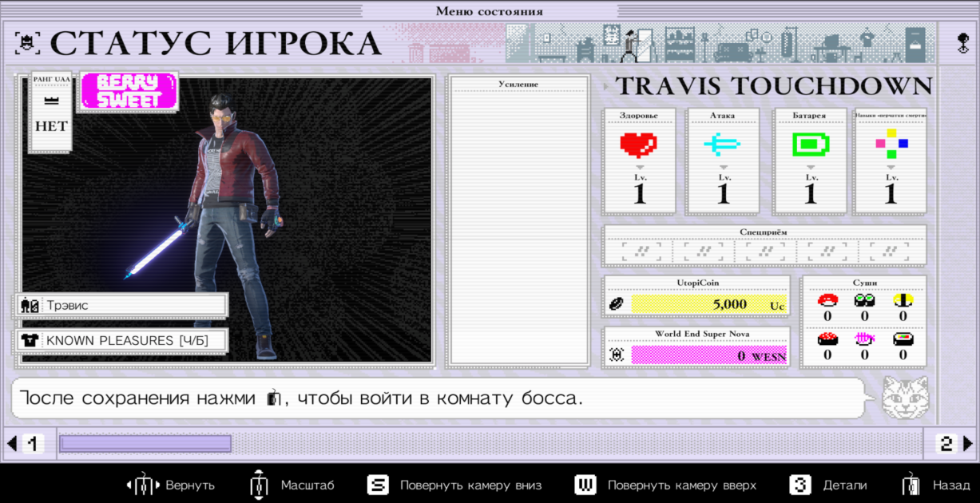Go to next page with right arrow 2
The height and width of the screenshot is (503, 980).
click(x=954, y=443)
